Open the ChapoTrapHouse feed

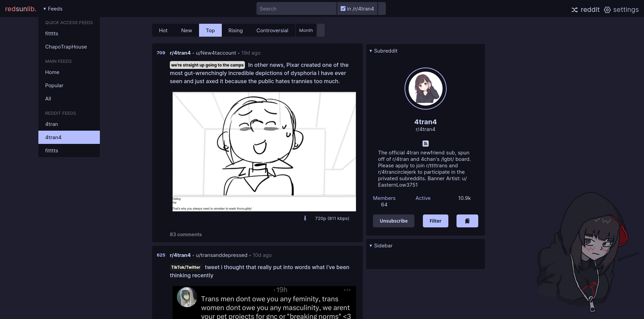click(69, 47)
